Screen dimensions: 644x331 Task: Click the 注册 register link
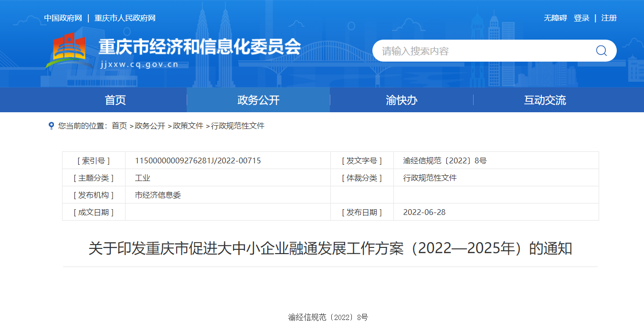coord(609,18)
